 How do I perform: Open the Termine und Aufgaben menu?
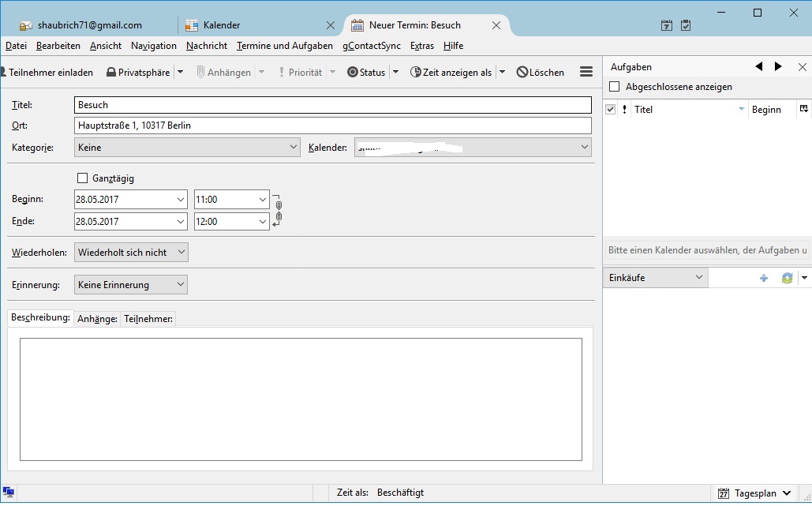click(285, 46)
